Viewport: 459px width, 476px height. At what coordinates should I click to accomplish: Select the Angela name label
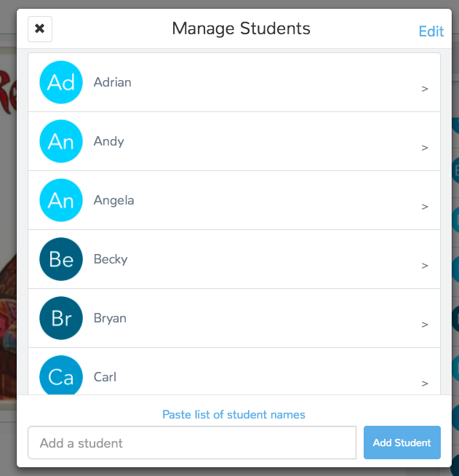(x=113, y=201)
